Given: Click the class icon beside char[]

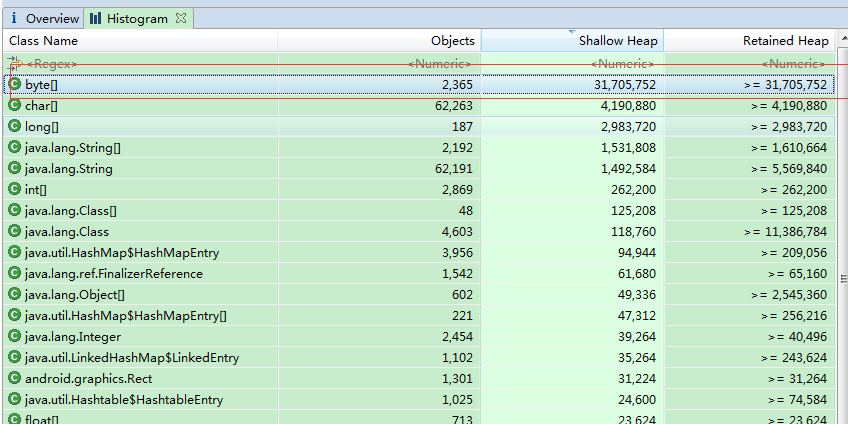Looking at the screenshot, I should (15, 105).
